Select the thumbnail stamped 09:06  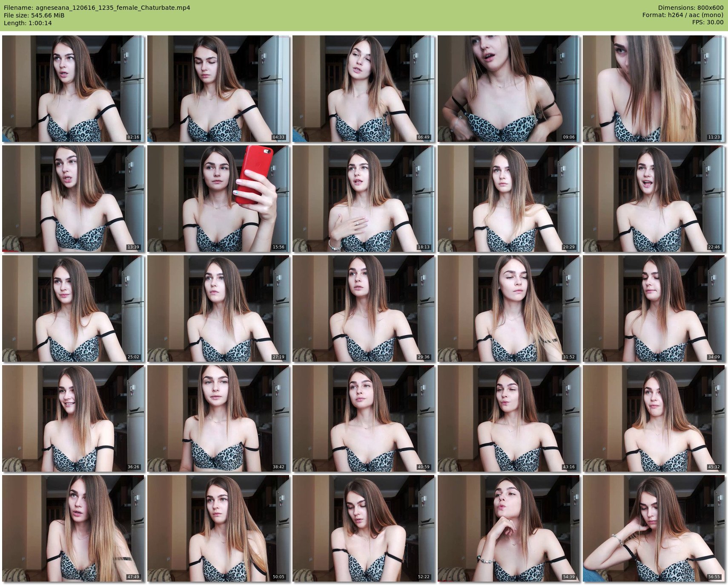[x=509, y=89]
